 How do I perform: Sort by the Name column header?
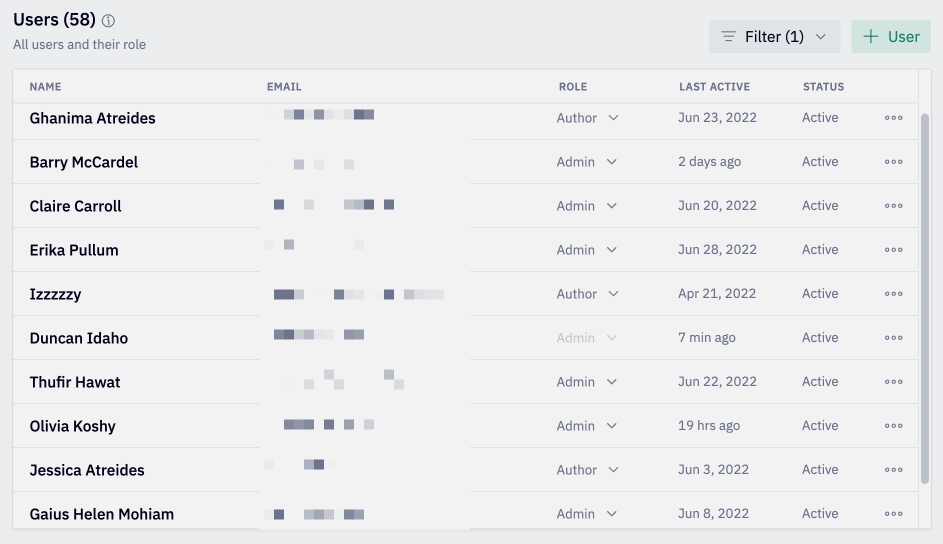click(x=45, y=87)
